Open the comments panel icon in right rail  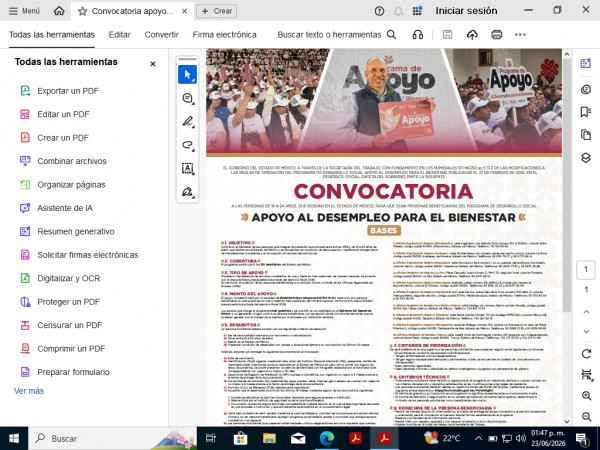coord(586,90)
